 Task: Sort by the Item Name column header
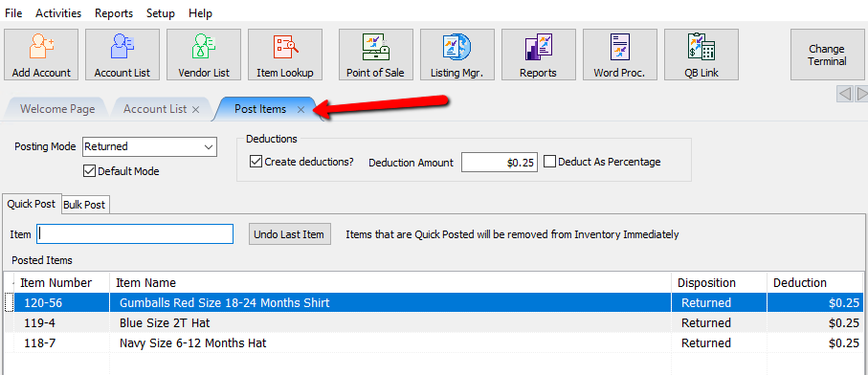390,282
